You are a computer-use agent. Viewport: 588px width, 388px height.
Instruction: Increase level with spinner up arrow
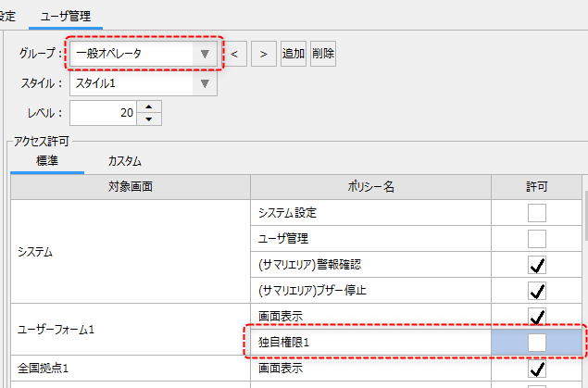[x=148, y=106]
